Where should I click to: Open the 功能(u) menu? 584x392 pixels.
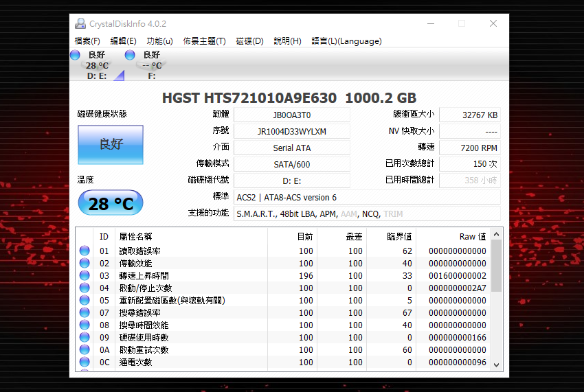pos(160,41)
